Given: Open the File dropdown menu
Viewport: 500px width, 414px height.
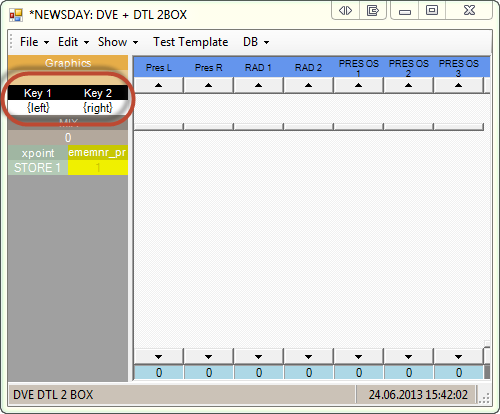Looking at the screenshot, I should click(34, 42).
